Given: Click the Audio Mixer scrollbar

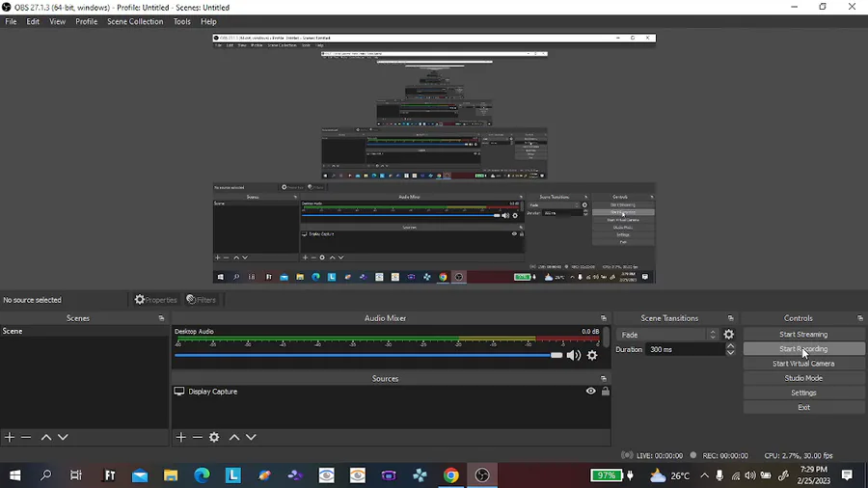Looking at the screenshot, I should point(607,338).
